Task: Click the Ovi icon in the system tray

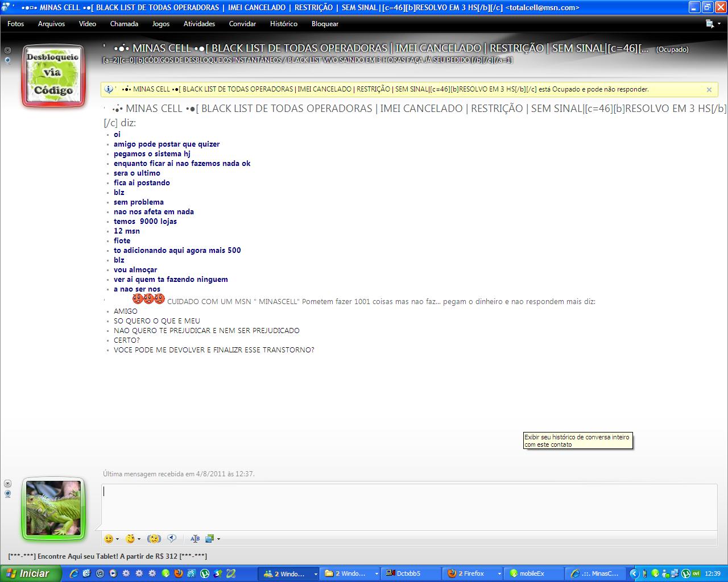Action: [x=696, y=573]
